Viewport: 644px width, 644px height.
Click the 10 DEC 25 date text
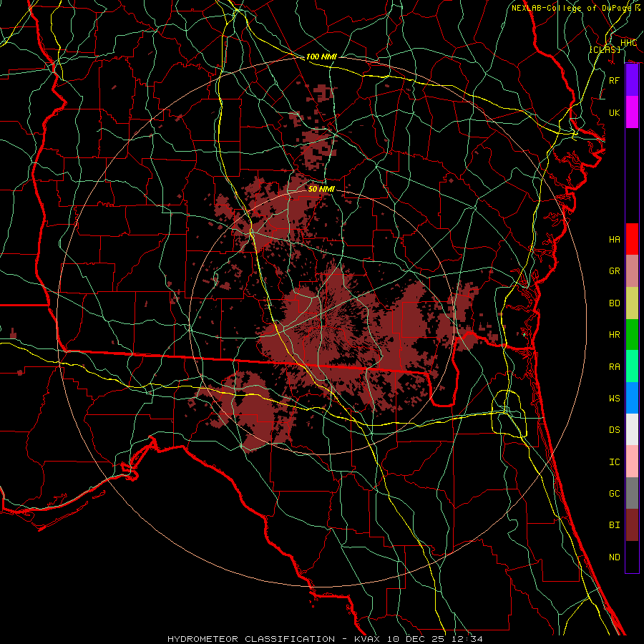(417, 639)
